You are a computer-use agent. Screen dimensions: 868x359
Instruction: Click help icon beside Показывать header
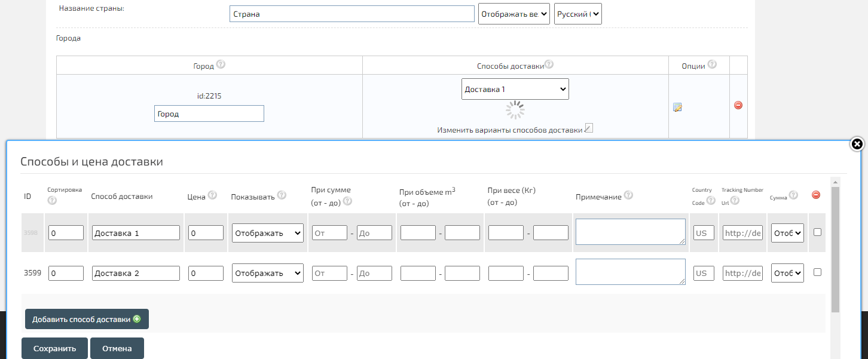282,195
